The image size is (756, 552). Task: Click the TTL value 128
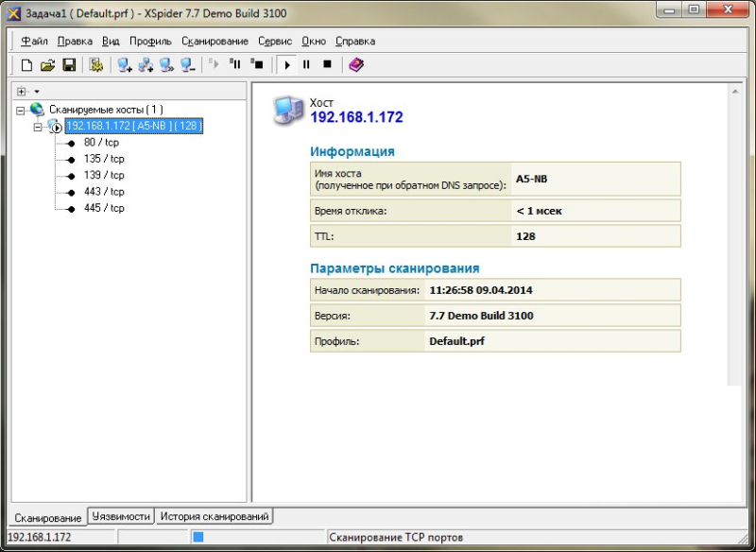pos(525,236)
